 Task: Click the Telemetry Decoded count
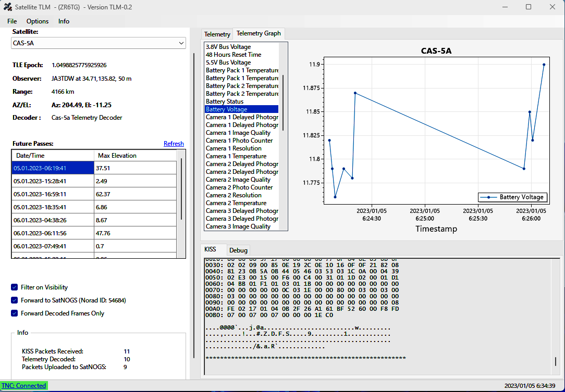[127, 359]
